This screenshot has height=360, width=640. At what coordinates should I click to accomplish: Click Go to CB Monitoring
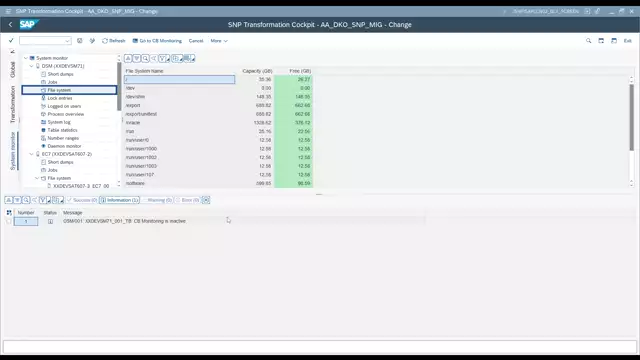157,41
